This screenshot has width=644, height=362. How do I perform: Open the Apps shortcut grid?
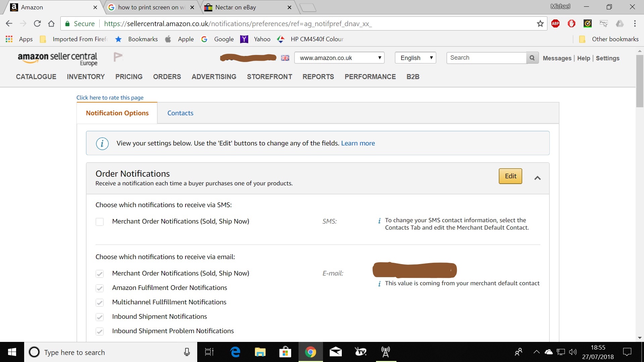point(9,39)
